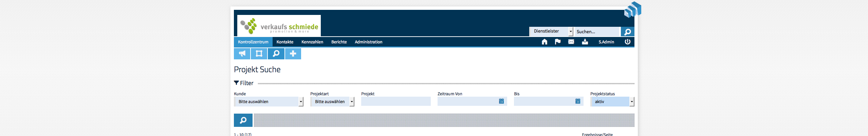Click the S.Admin user link
This screenshot has height=136, width=868.
click(606, 42)
